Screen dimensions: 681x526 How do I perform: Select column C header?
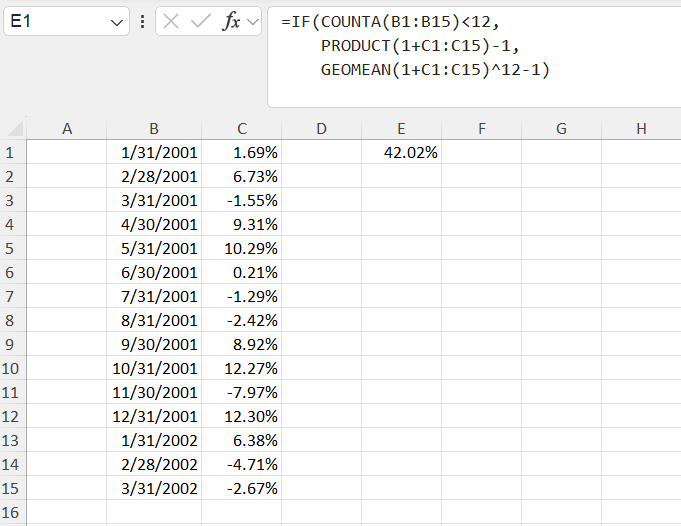point(242,128)
